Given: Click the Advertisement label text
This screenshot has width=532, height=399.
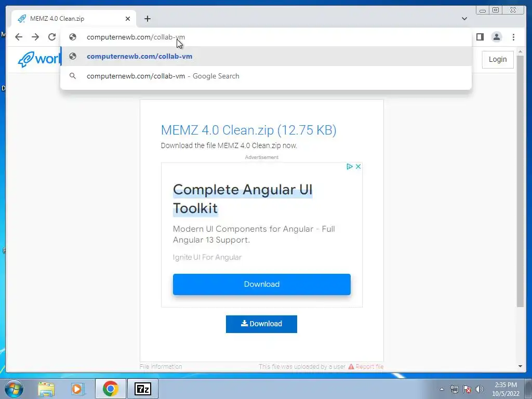Looking at the screenshot, I should tap(262, 157).
